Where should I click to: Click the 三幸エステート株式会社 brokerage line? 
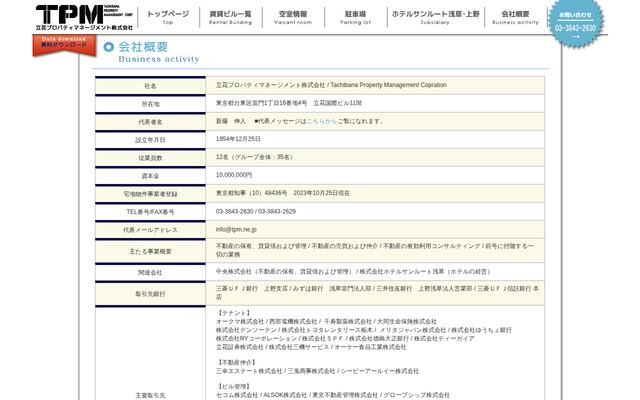pyautogui.click(x=317, y=371)
